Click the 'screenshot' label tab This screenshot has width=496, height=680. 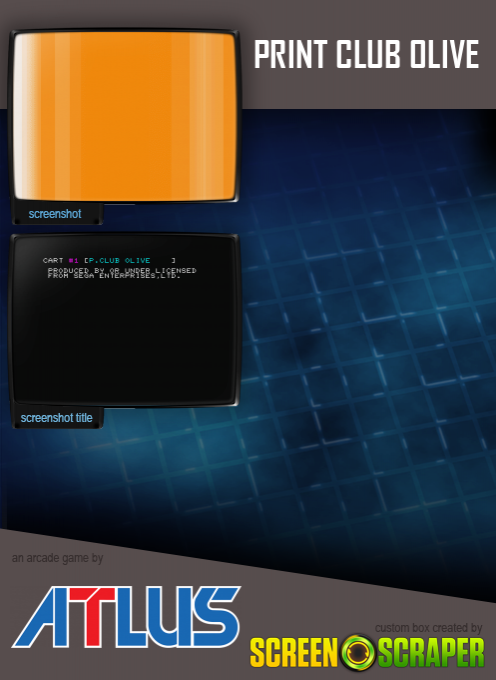coord(55,214)
